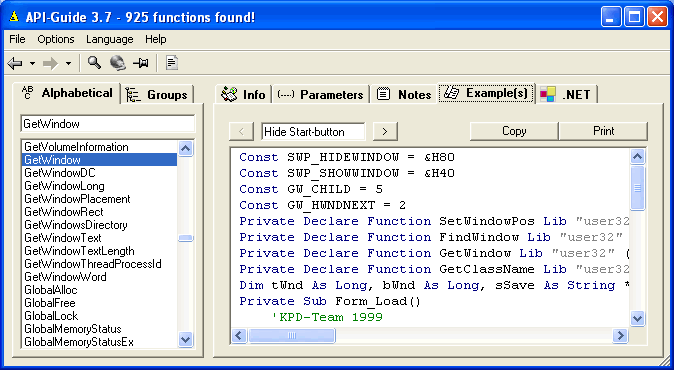Select the GlobalMemoryStatus list entry

99,329
